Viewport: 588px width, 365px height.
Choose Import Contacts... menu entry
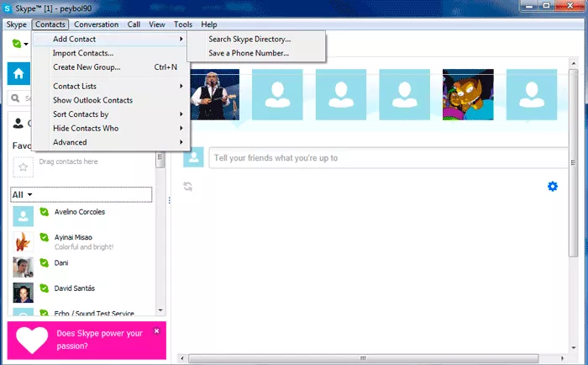pos(109,53)
